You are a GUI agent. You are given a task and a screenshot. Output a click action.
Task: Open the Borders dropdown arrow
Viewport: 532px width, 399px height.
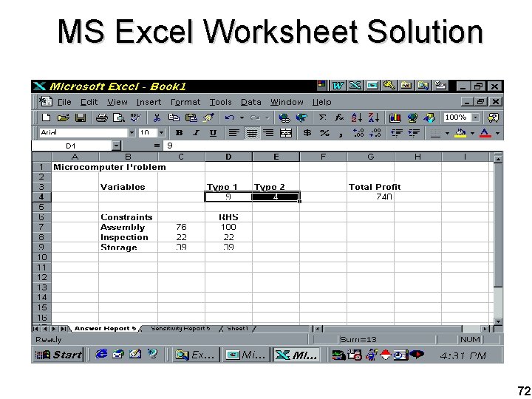[x=447, y=133]
